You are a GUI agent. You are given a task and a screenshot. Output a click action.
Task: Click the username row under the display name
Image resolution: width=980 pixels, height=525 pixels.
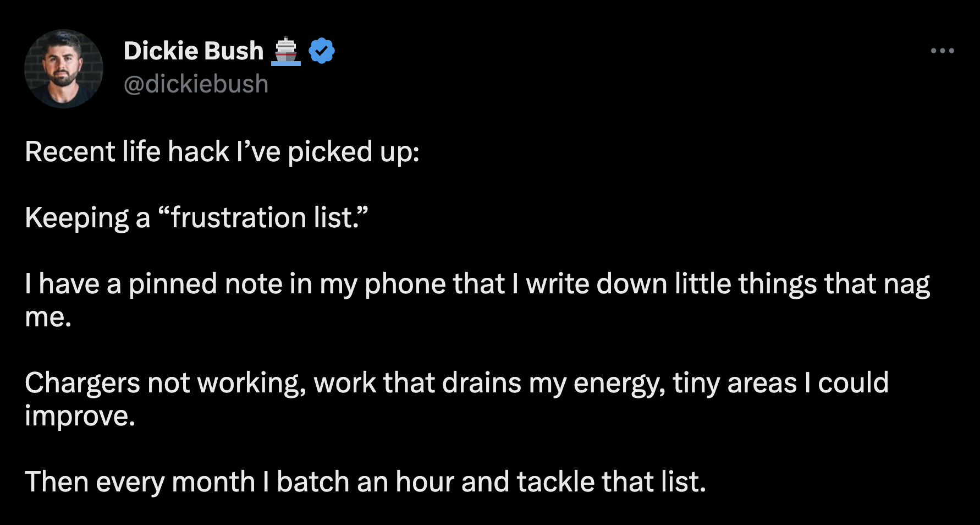[195, 84]
